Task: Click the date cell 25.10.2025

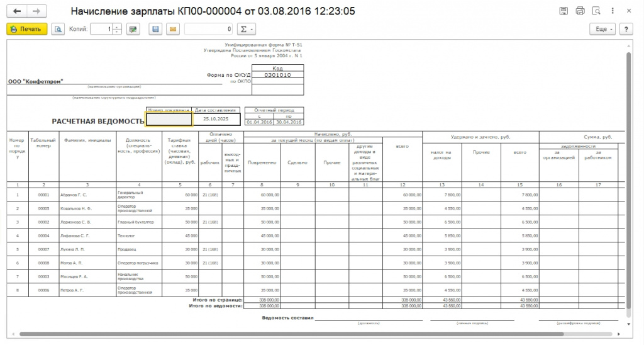Action: (x=216, y=119)
